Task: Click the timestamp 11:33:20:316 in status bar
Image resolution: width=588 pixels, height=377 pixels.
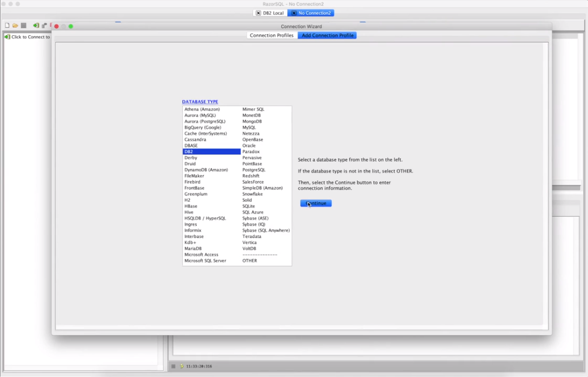Action: click(x=199, y=366)
